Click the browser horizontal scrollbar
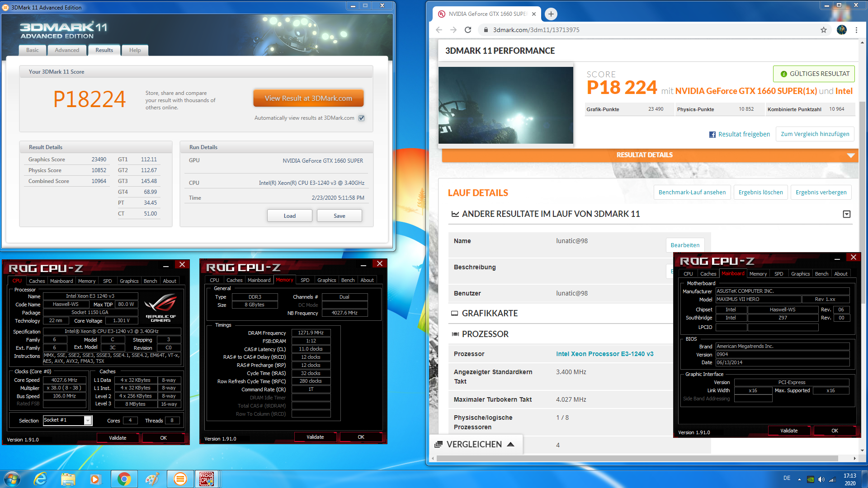868x488 pixels. click(638, 458)
